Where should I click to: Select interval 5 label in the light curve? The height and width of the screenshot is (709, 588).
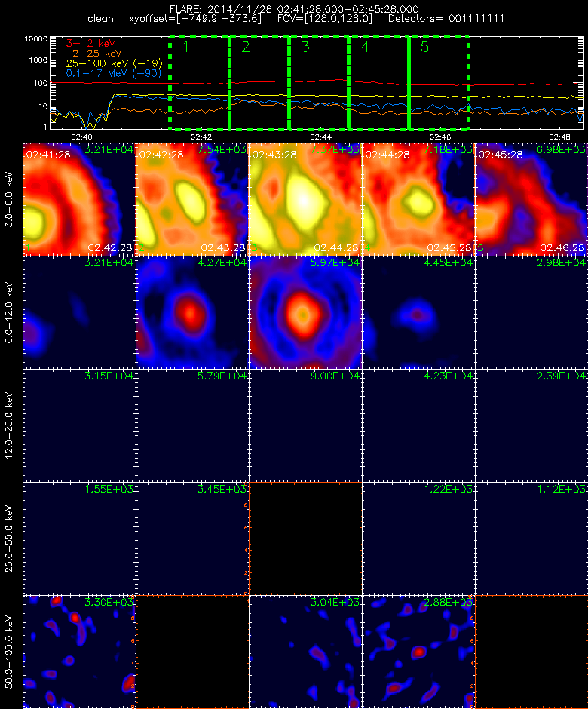[424, 47]
